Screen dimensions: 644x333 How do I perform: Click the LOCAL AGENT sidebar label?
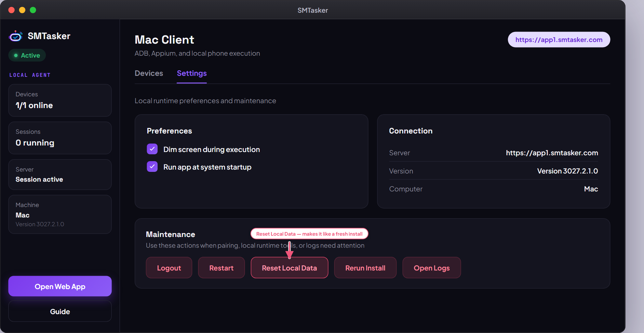pyautogui.click(x=30, y=75)
